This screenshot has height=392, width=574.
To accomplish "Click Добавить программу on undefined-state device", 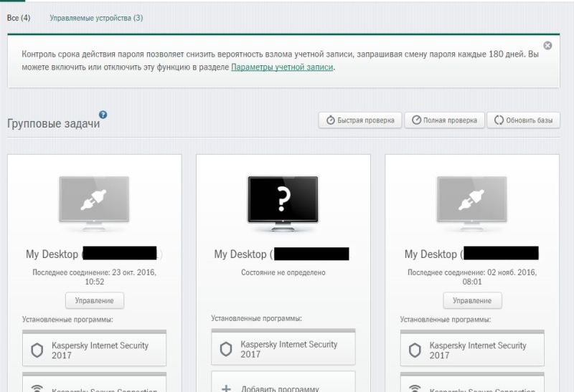I will [x=283, y=383].
